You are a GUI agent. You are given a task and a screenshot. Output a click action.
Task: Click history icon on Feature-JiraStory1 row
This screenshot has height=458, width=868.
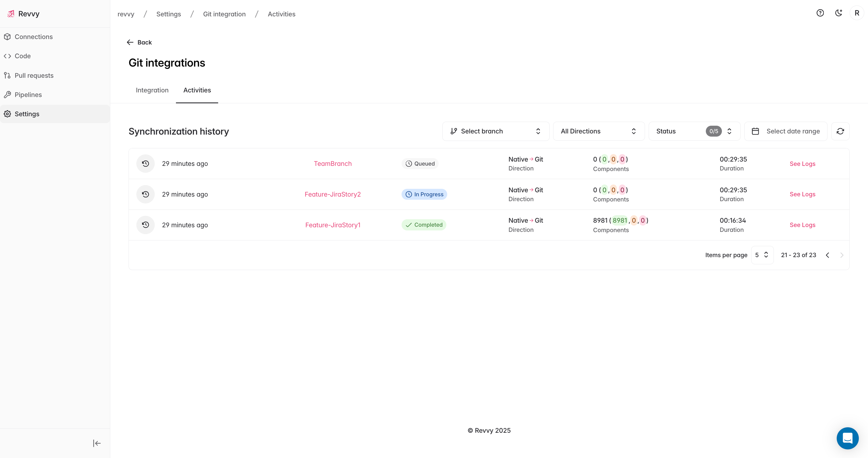point(145,225)
